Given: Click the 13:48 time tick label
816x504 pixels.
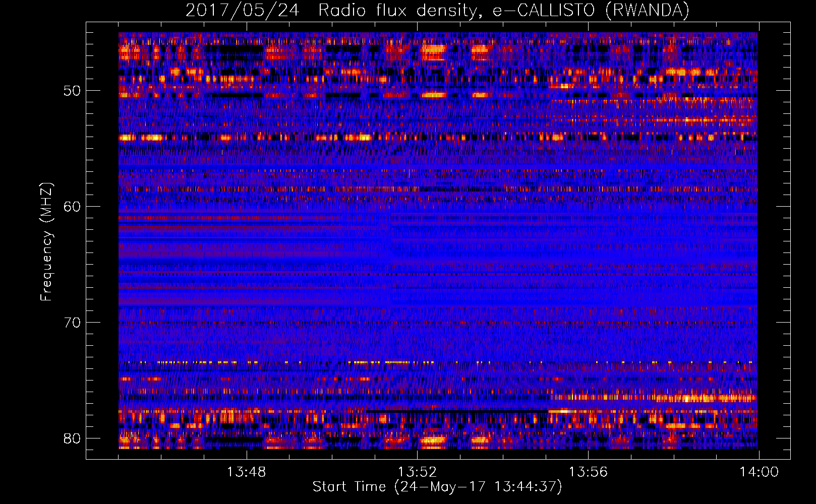Looking at the screenshot, I should (246, 472).
